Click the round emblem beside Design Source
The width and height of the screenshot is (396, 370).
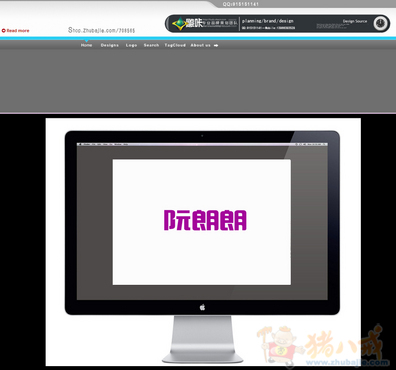[380, 24]
